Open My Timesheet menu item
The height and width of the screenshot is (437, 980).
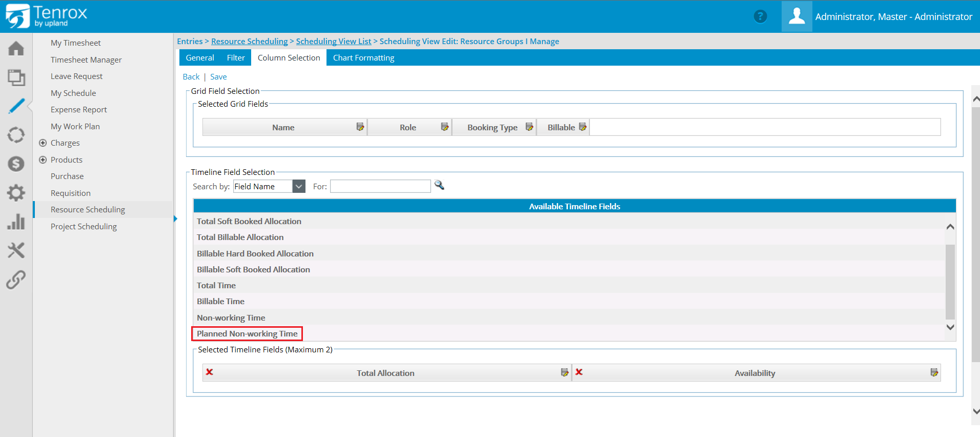point(75,43)
